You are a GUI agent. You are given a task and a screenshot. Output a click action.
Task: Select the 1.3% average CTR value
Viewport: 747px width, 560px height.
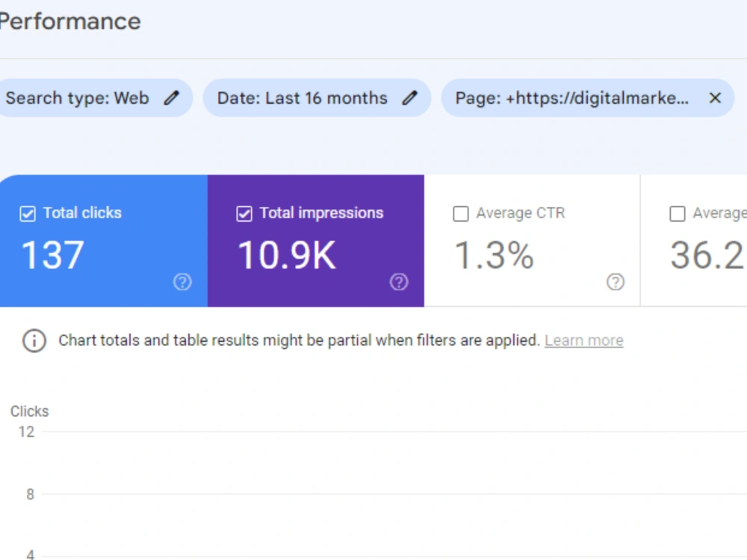pyautogui.click(x=494, y=255)
